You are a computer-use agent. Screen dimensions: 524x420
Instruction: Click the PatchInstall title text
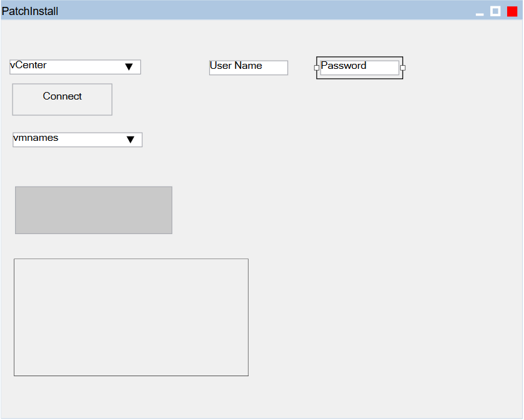point(30,11)
